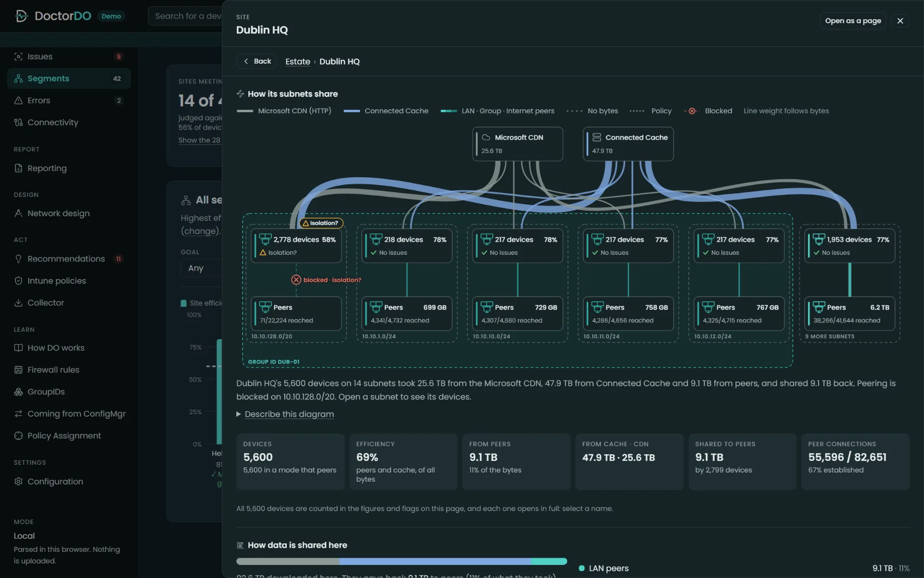Open Network design page
The width and height of the screenshot is (924, 578).
click(69, 213)
